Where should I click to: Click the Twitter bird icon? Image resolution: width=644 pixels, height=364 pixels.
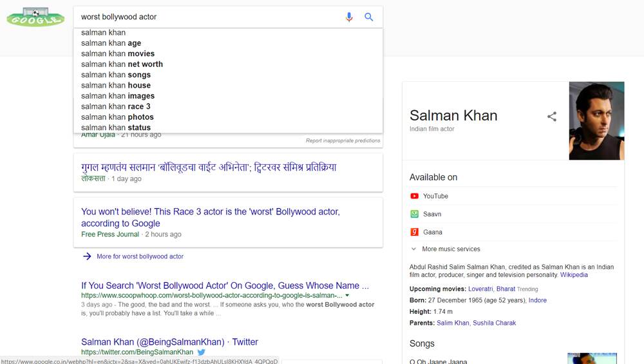[x=201, y=352]
